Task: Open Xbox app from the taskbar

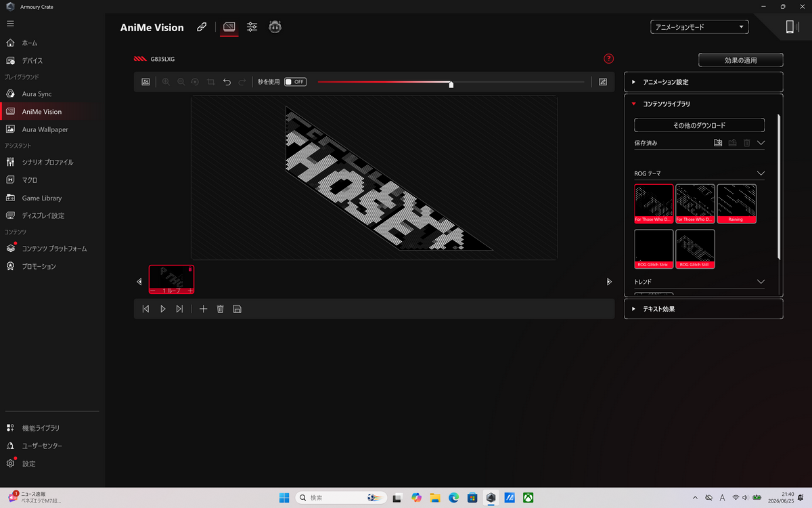Action: (x=528, y=497)
